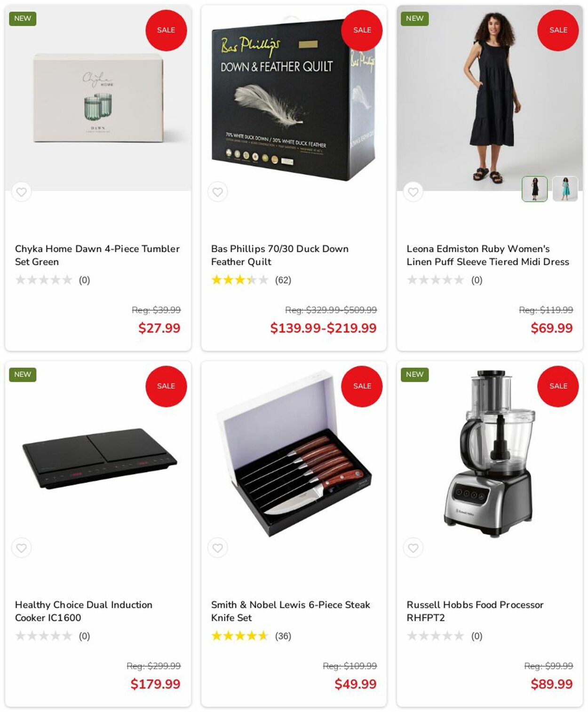Click the SALE badge on the food processor
588x712 pixels.
tap(558, 386)
